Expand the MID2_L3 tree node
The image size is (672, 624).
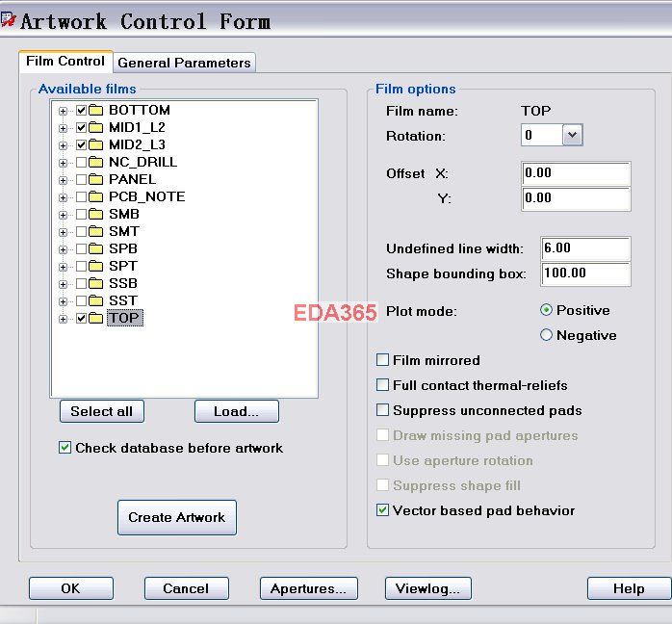(63, 146)
